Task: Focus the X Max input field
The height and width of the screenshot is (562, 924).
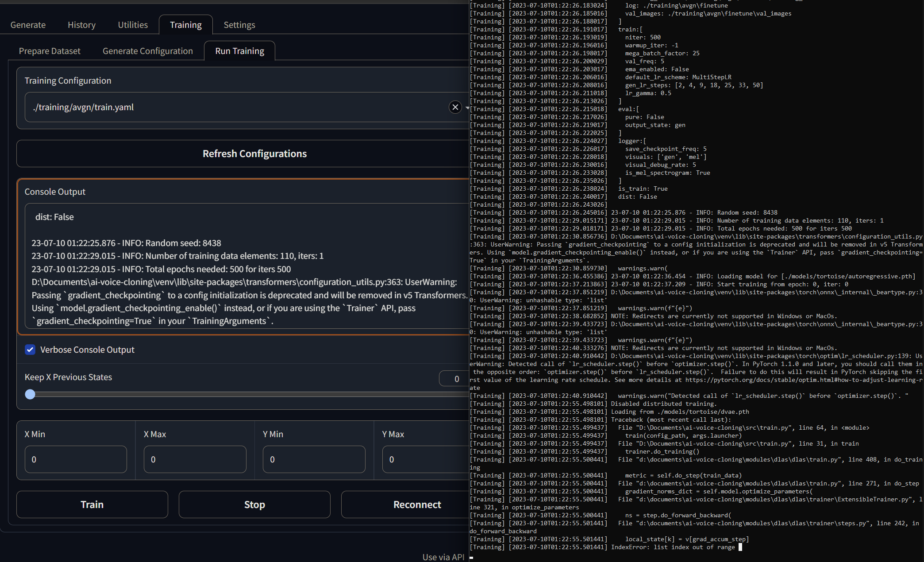Action: pos(195,459)
